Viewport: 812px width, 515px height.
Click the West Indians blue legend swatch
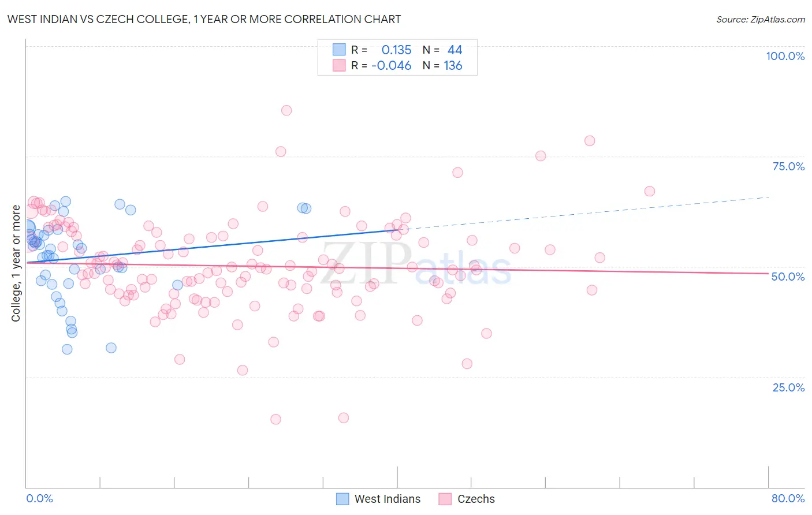tap(342, 499)
